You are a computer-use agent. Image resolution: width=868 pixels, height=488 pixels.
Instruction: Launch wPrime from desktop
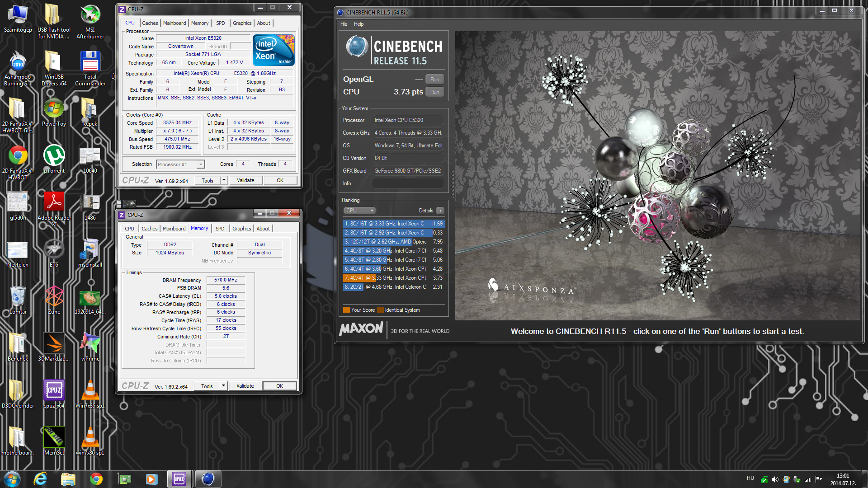[90, 347]
